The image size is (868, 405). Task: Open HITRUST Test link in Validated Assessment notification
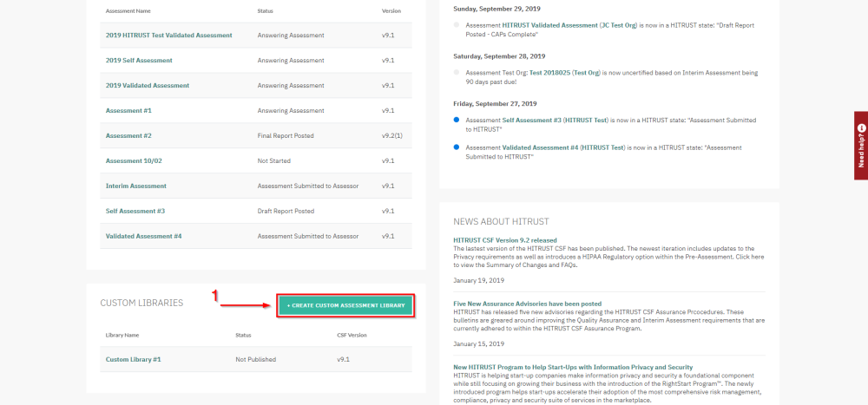[x=603, y=147]
